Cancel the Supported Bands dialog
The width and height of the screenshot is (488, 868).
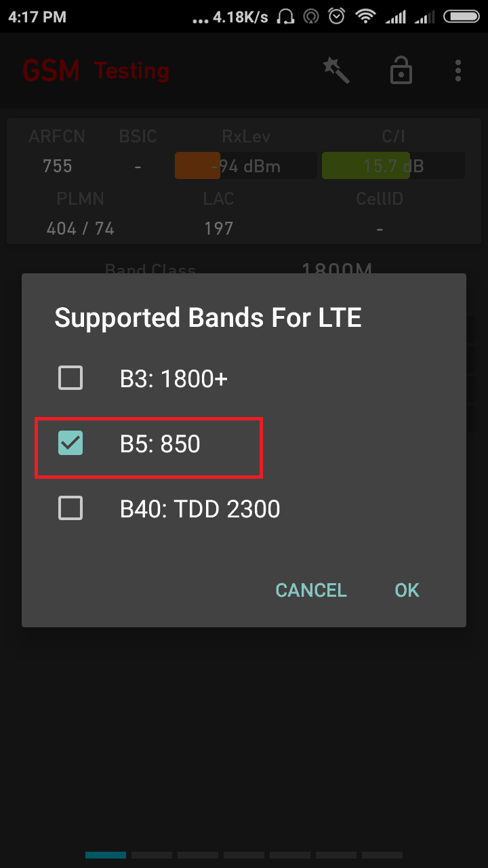(x=310, y=590)
